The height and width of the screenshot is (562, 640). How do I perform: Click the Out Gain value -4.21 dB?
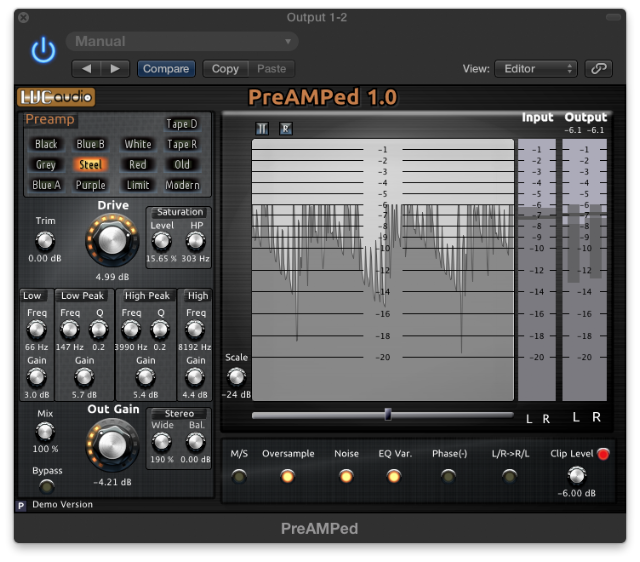(x=112, y=482)
